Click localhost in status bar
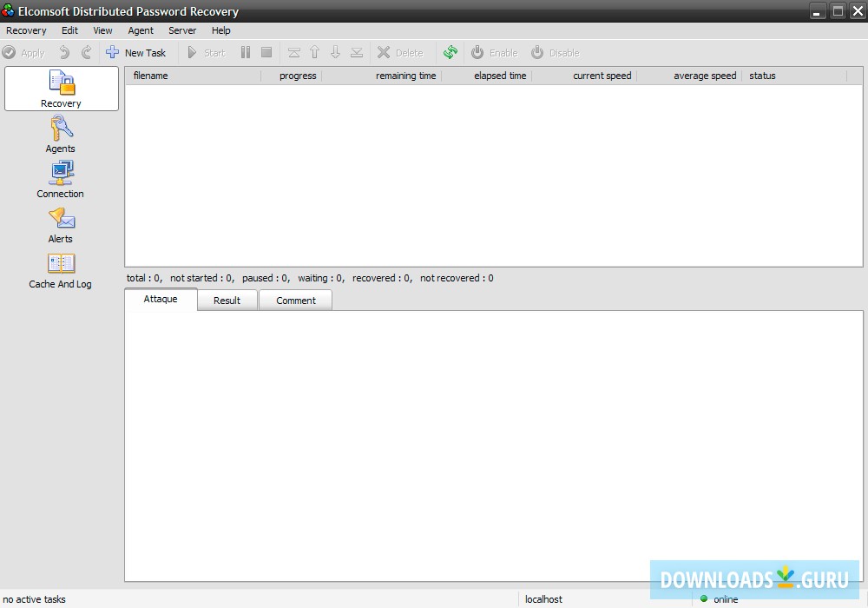The image size is (868, 608). coord(543,599)
